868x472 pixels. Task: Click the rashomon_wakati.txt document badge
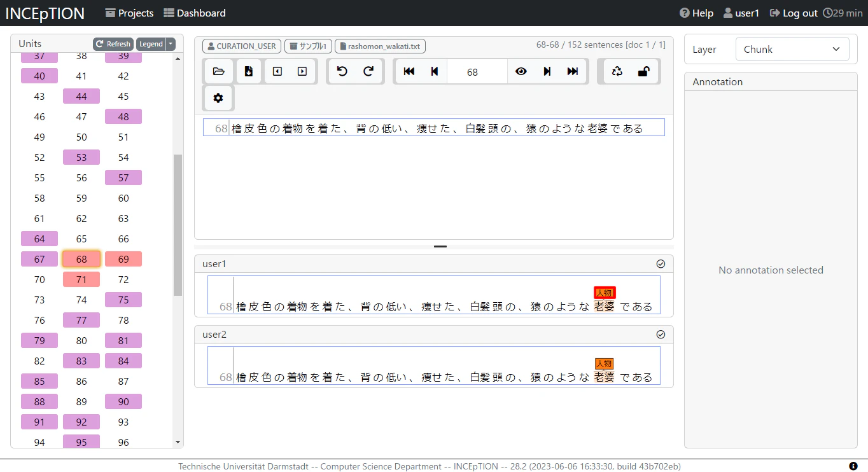tap(380, 46)
